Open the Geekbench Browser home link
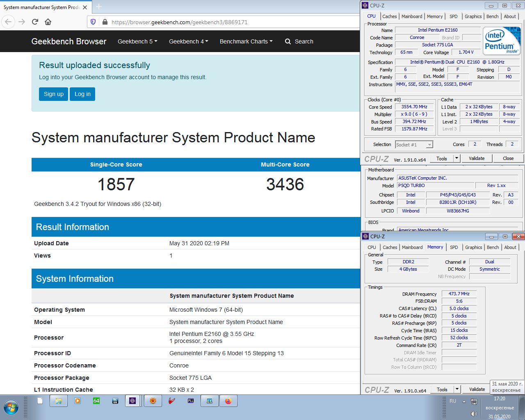The width and height of the screenshot is (525, 420). 69,41
